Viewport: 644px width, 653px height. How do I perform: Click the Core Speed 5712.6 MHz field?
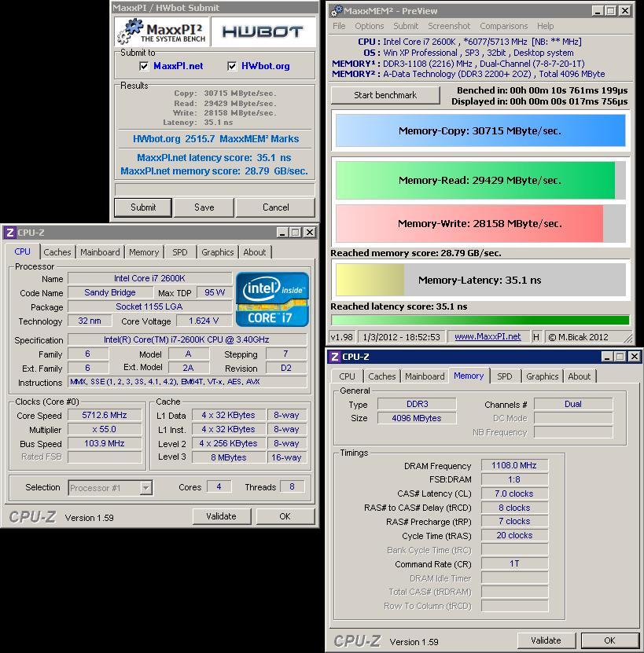[105, 415]
